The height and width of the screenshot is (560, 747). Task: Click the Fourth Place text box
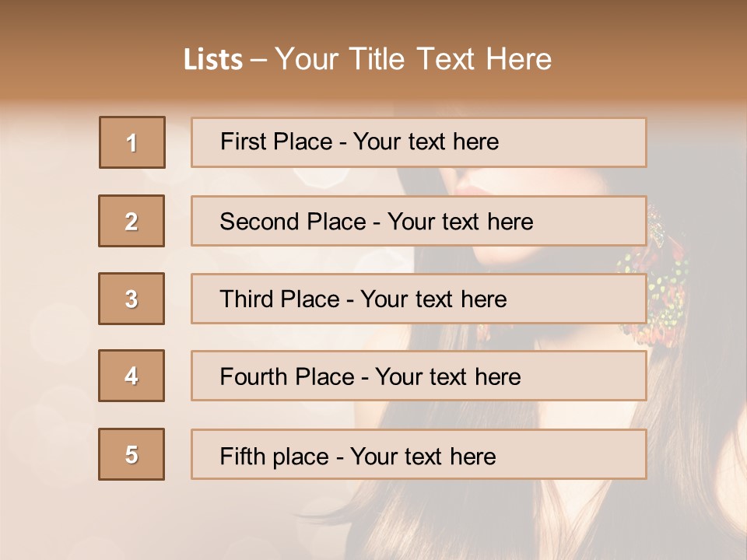419,376
